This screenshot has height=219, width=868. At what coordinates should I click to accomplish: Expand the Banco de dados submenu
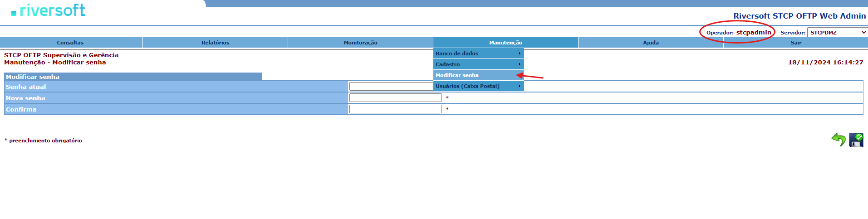[479, 54]
